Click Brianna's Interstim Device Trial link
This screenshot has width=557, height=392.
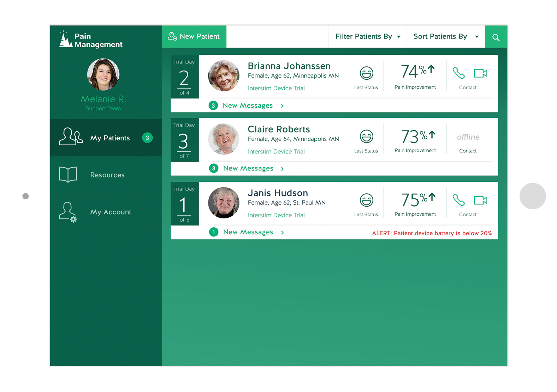[x=276, y=88]
